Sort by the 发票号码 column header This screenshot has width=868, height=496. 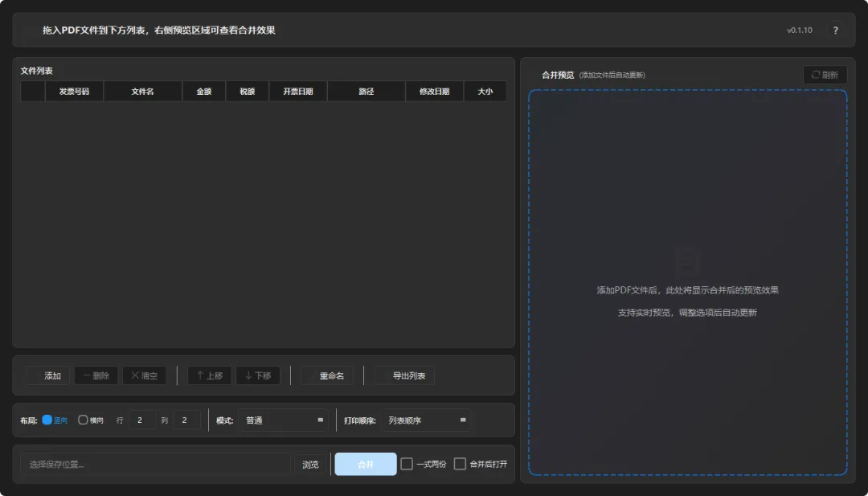tap(74, 92)
